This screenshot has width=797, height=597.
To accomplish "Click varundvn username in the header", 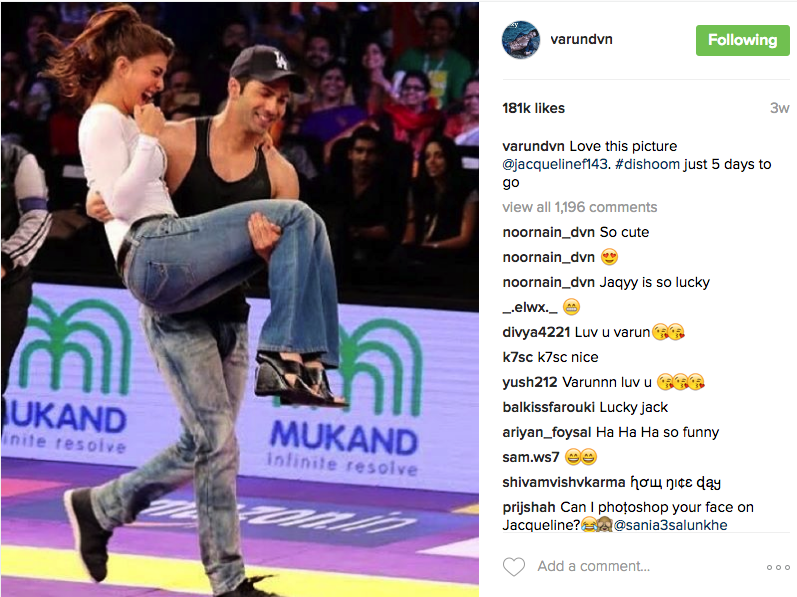I will point(581,39).
